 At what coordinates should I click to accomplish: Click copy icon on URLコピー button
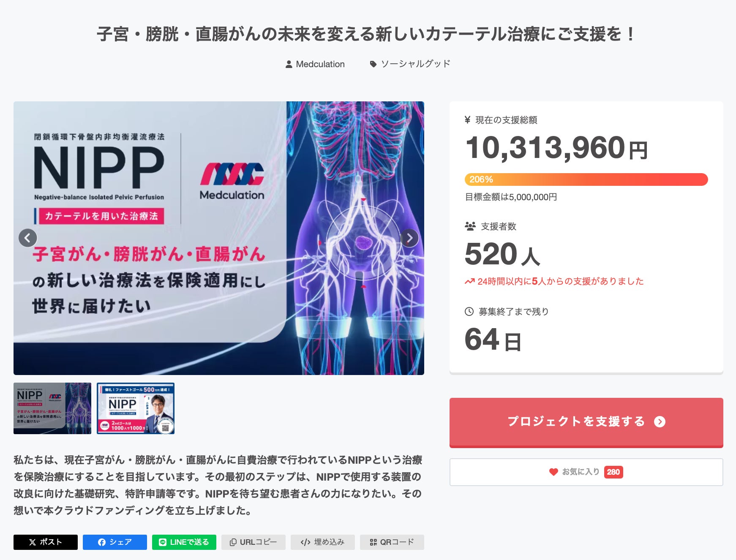coord(233,542)
